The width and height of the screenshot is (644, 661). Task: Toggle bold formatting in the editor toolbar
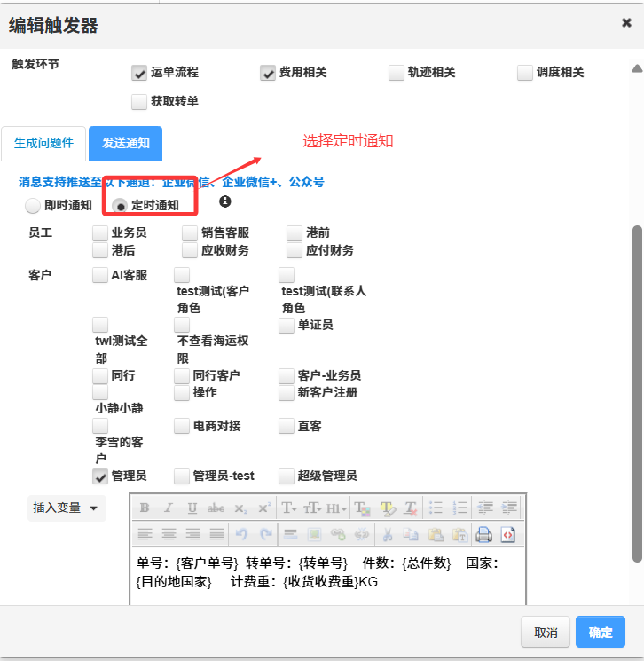[145, 508]
